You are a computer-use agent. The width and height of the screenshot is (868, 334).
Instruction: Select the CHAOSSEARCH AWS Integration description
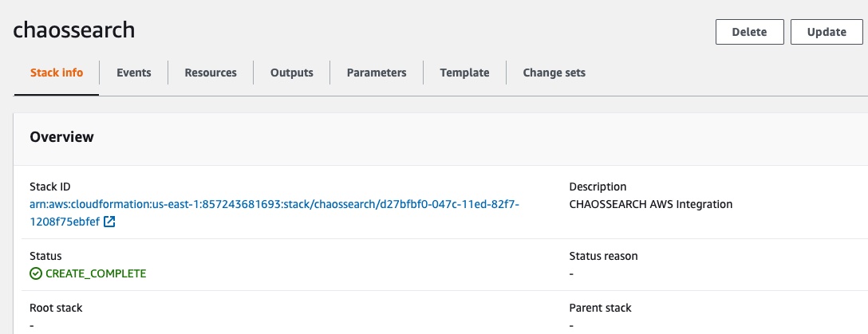[650, 204]
